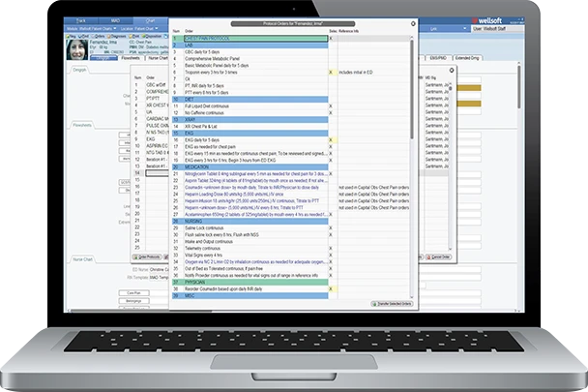Toggle selection for No Caffeine continuous
The height and width of the screenshot is (392, 588).
click(x=331, y=113)
